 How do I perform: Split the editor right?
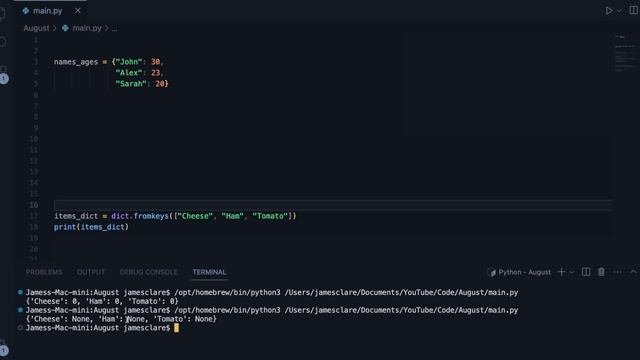(x=633, y=11)
